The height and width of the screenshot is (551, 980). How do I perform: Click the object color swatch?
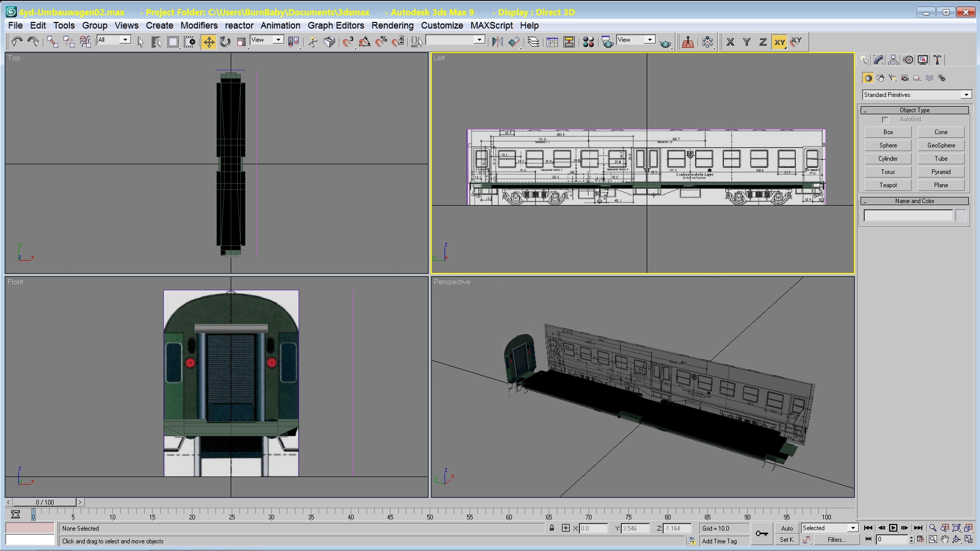click(x=961, y=216)
